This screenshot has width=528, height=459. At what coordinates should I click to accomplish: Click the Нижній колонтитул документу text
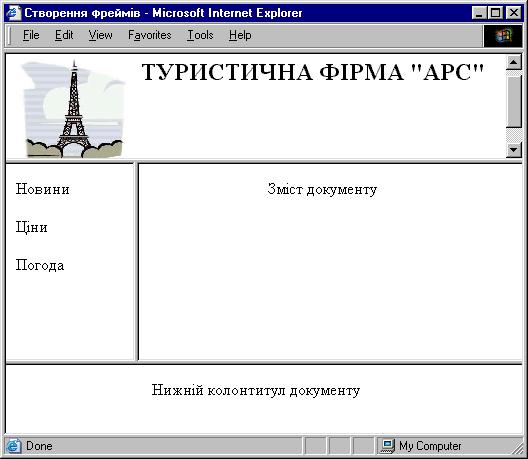[x=256, y=390]
